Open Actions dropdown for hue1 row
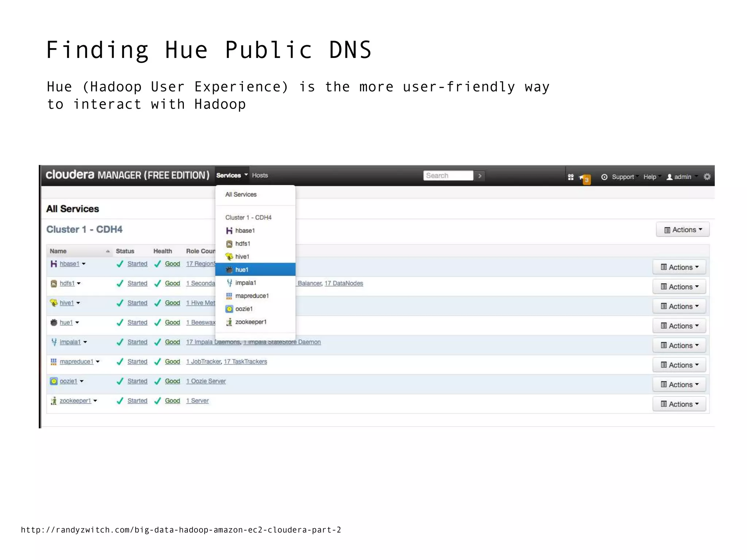 tap(679, 326)
